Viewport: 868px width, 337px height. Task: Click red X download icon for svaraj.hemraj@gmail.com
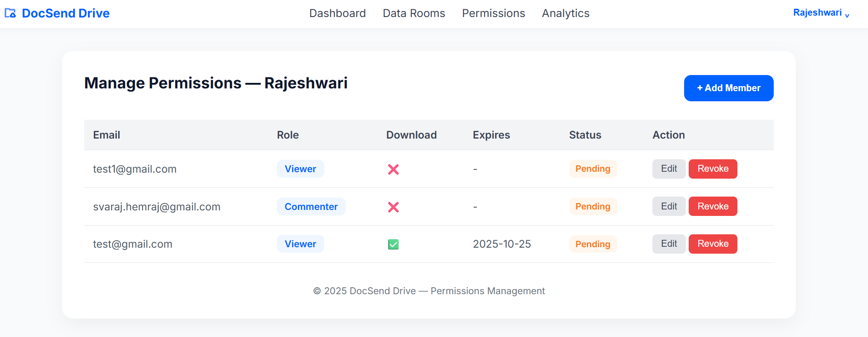[x=393, y=207]
